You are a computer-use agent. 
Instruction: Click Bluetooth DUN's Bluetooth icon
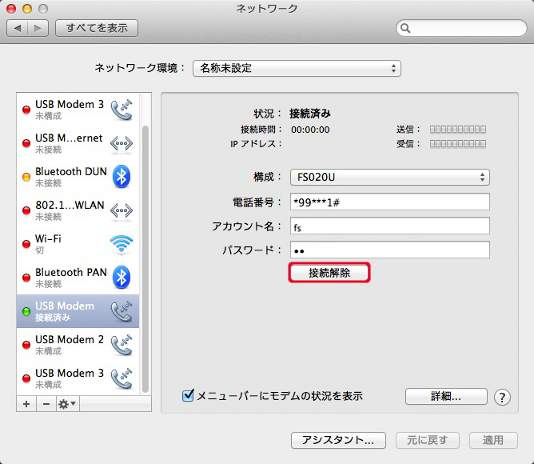(x=122, y=176)
